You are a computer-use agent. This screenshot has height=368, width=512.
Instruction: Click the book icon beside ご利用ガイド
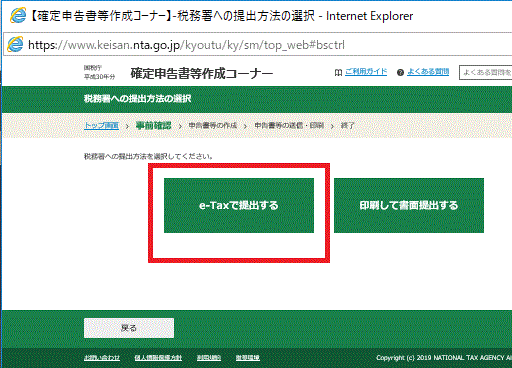coord(338,72)
